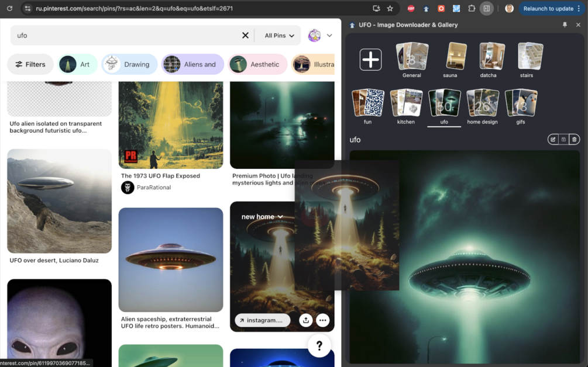Visit the instagram link on the pin
588x367 pixels.
coord(263,320)
